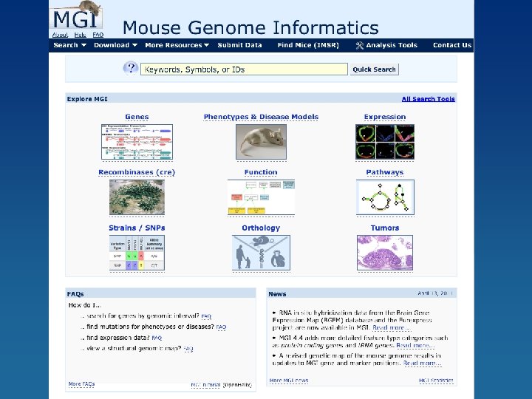The height and width of the screenshot is (399, 532).
Task: Click the About link under logo
Action: point(60,35)
